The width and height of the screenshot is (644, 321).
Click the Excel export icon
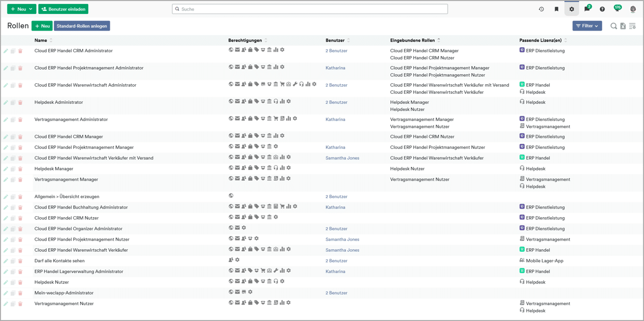click(623, 26)
